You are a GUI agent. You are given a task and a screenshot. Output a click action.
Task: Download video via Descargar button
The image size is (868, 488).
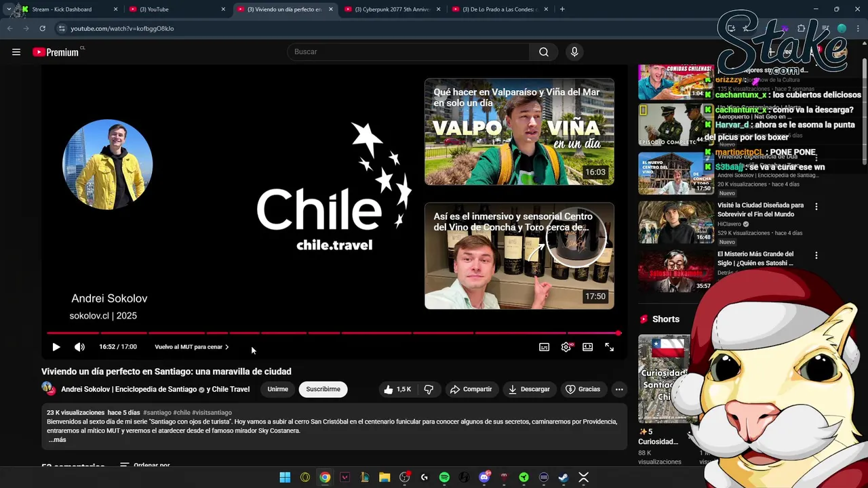click(529, 389)
